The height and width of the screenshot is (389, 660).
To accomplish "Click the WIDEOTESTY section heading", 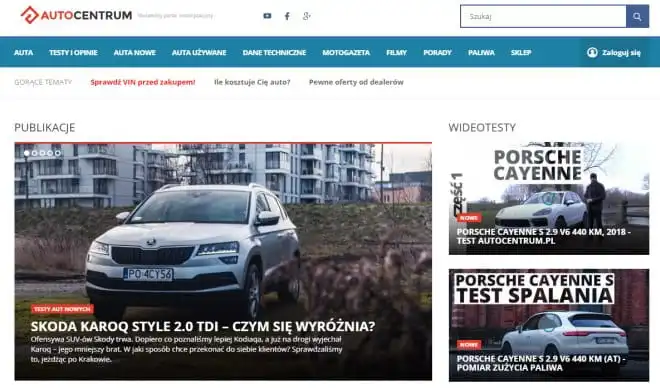I will point(482,128).
